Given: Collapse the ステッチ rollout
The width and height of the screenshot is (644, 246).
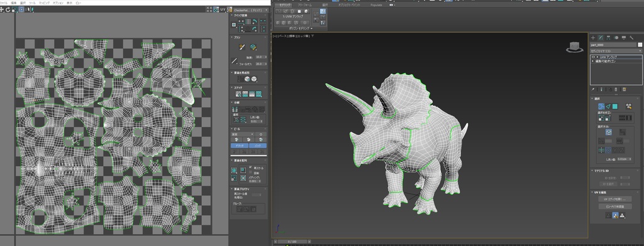Looking at the screenshot, I should click(231, 87).
